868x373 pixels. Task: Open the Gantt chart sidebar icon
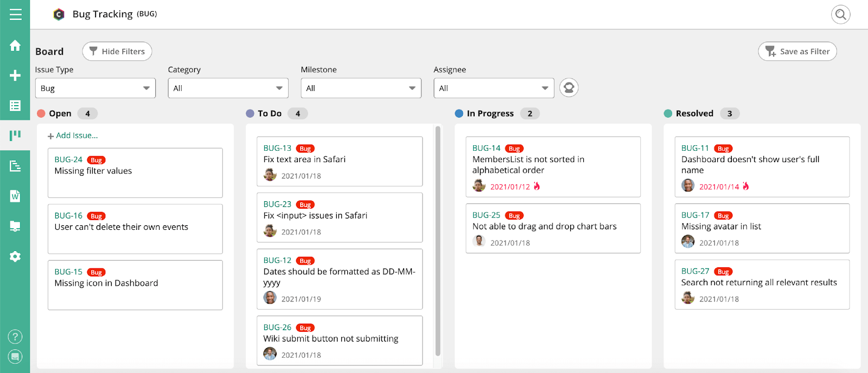(15, 166)
